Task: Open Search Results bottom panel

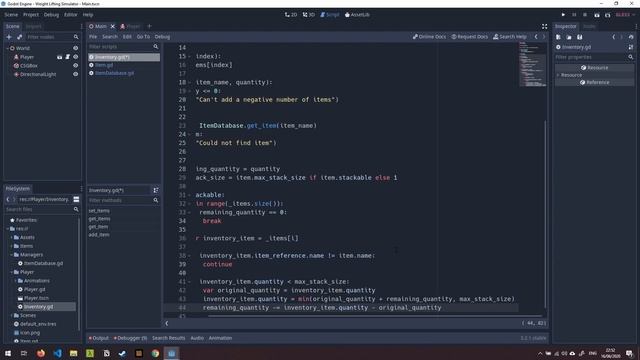Action: click(169, 338)
